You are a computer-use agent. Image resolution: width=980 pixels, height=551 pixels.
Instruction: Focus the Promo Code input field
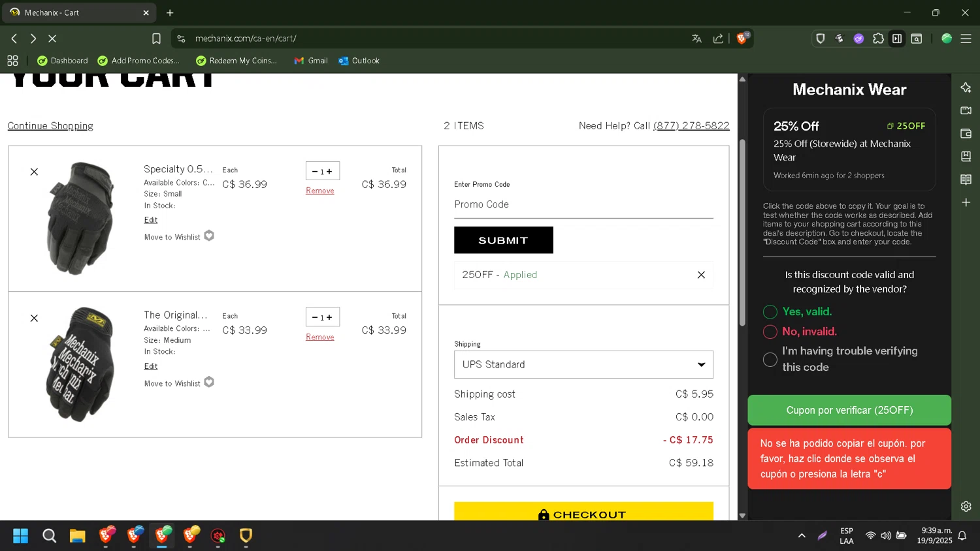click(x=583, y=204)
